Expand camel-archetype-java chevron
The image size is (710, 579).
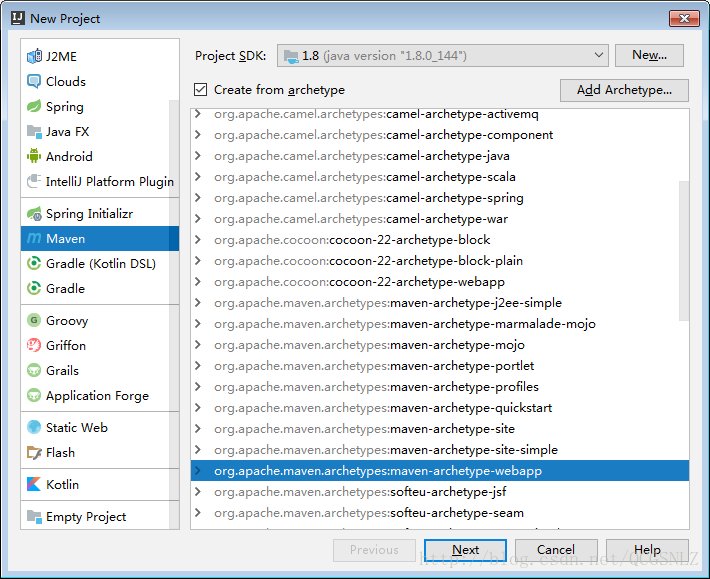tap(198, 156)
